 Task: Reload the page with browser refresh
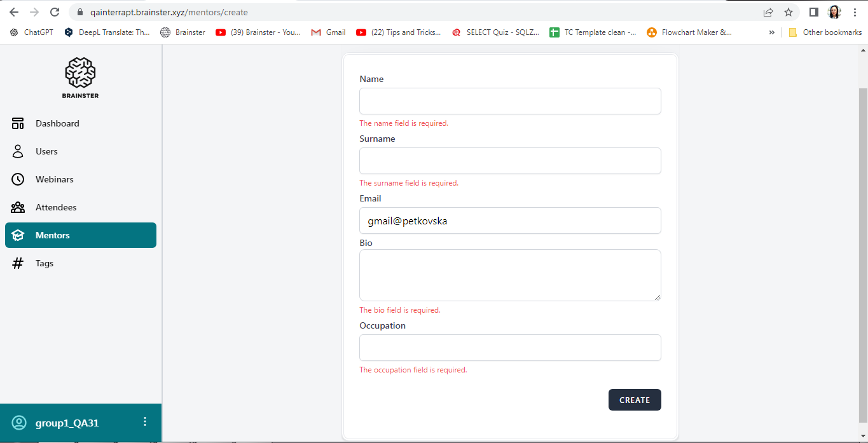[55, 12]
